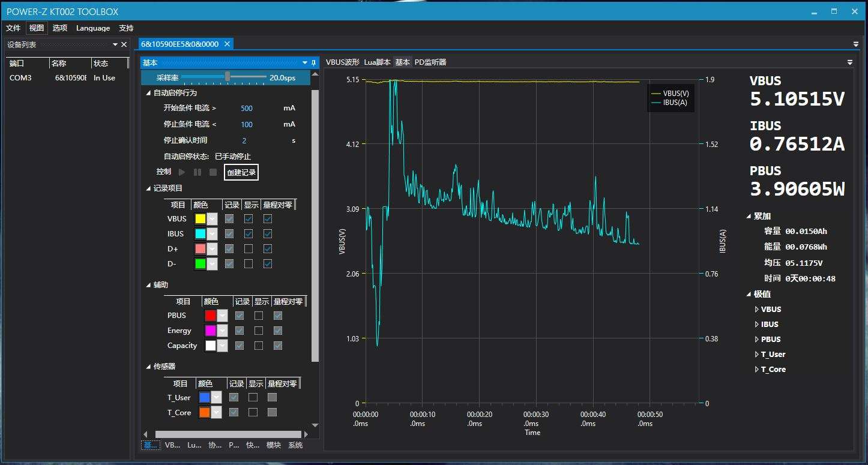Image resolution: width=868 pixels, height=465 pixels.
Task: Click the horizontal scrollbar in the 基本 panel
Action: tap(228, 434)
